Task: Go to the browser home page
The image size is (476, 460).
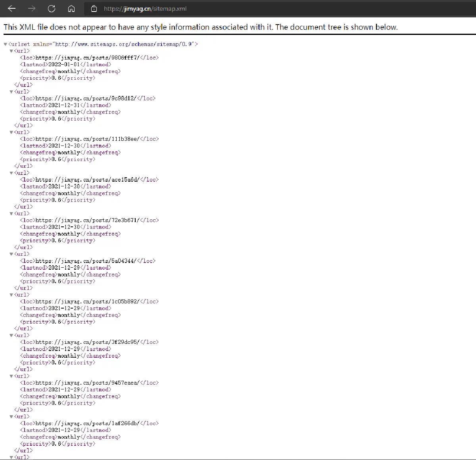Action: (71, 8)
